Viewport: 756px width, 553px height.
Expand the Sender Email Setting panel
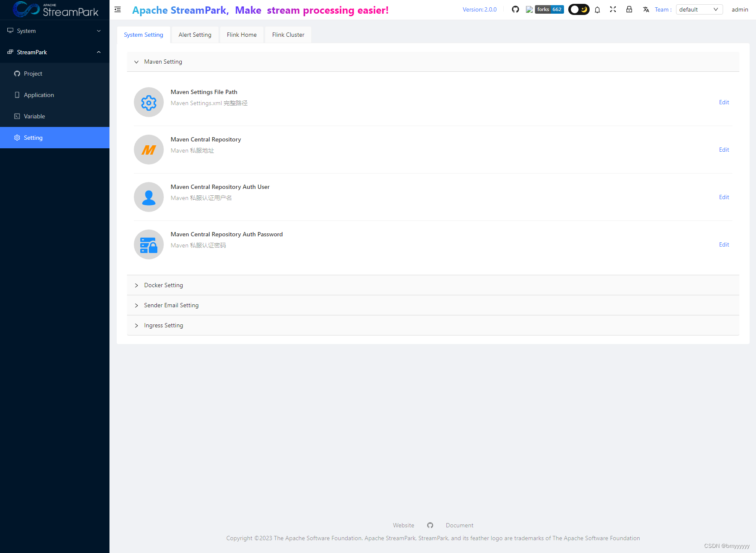coord(433,305)
